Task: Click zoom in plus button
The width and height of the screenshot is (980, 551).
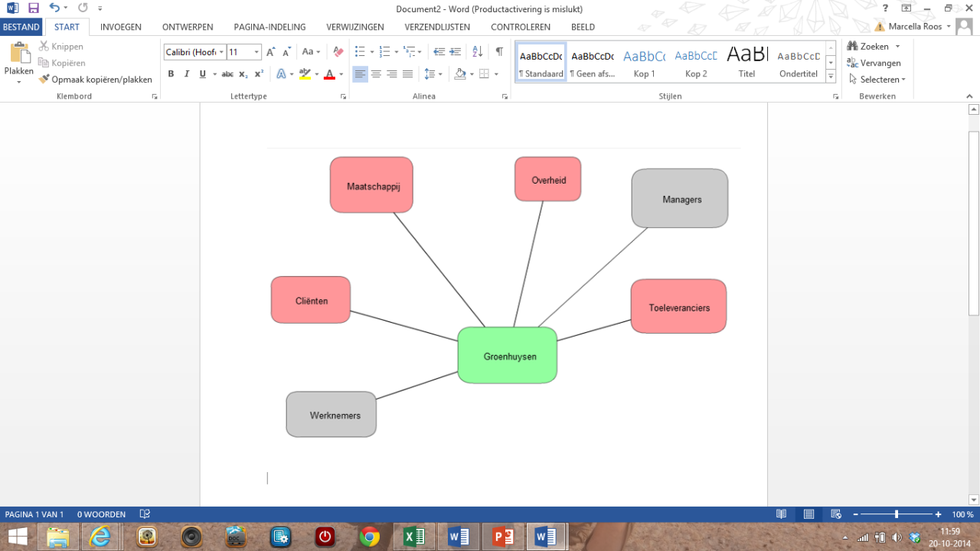Action: point(938,514)
